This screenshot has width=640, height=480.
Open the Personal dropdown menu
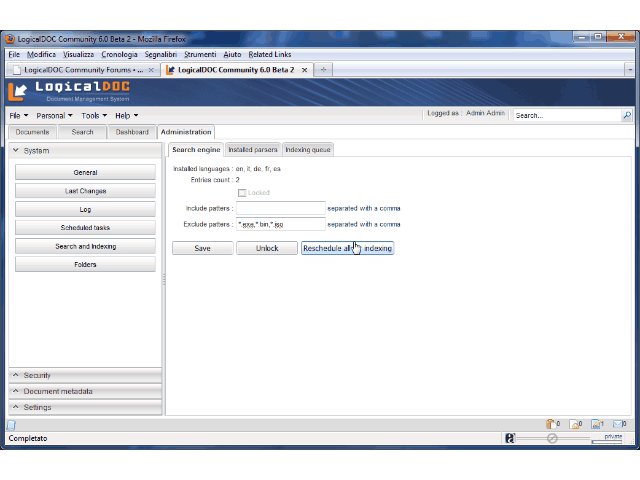point(54,116)
